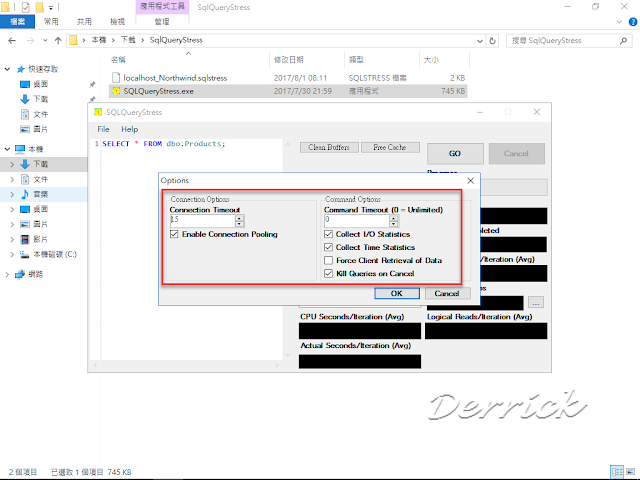The image size is (640, 480).
Task: Click the search magnifier icon
Action: coord(623,40)
